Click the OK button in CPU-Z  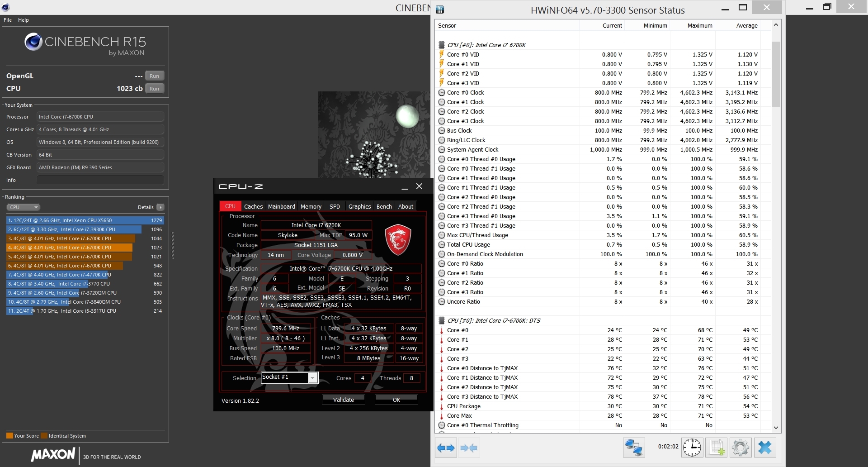(x=396, y=400)
